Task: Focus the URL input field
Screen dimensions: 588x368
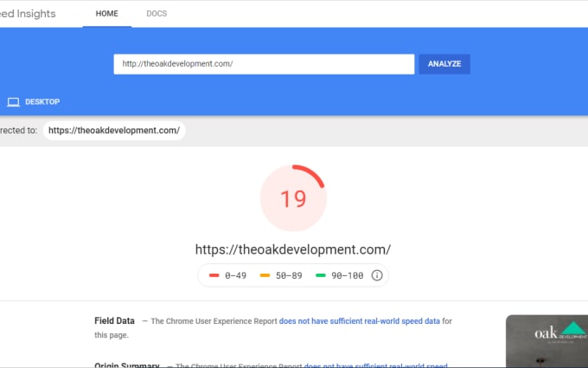Action: pos(264,64)
